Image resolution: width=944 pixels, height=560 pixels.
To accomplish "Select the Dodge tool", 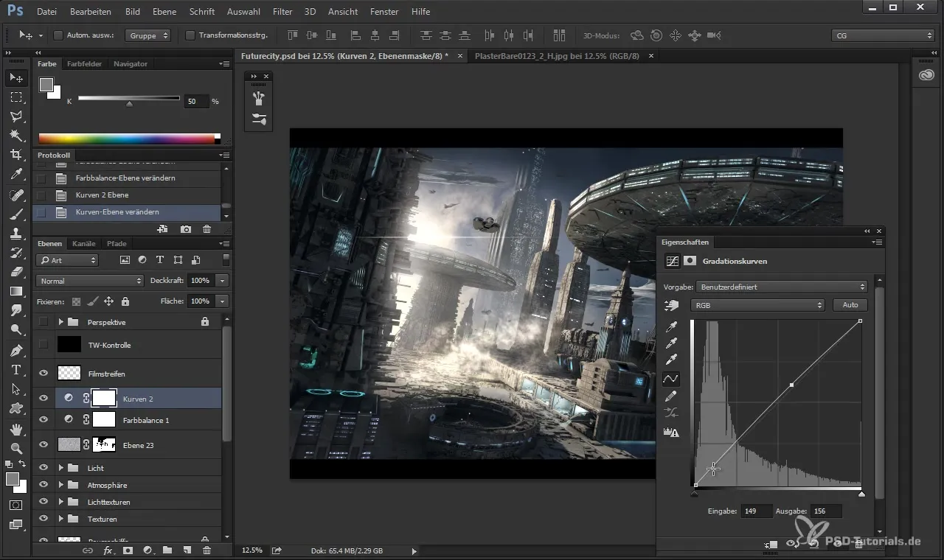I will coord(16,330).
